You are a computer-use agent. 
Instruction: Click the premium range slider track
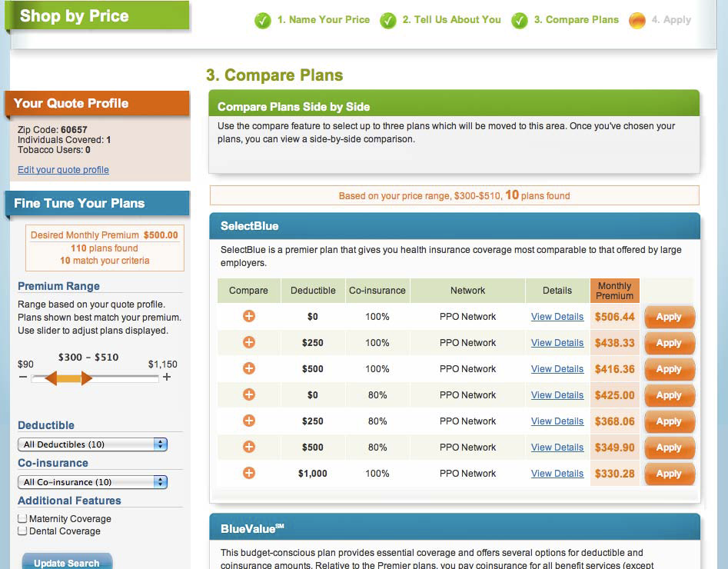point(95,378)
